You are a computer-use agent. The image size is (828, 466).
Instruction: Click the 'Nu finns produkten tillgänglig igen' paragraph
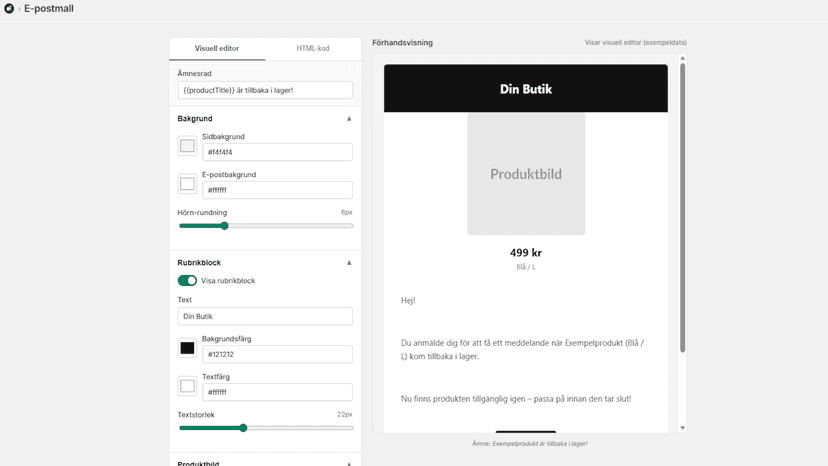pyautogui.click(x=516, y=399)
